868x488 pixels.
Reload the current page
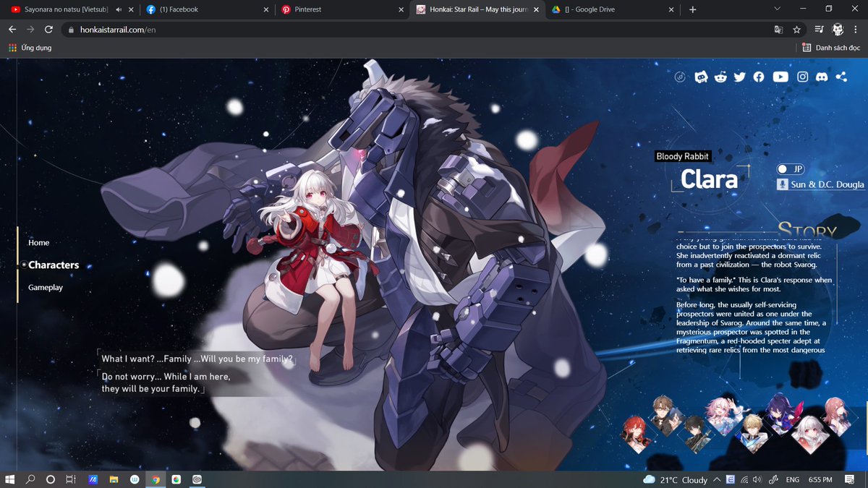click(x=48, y=30)
